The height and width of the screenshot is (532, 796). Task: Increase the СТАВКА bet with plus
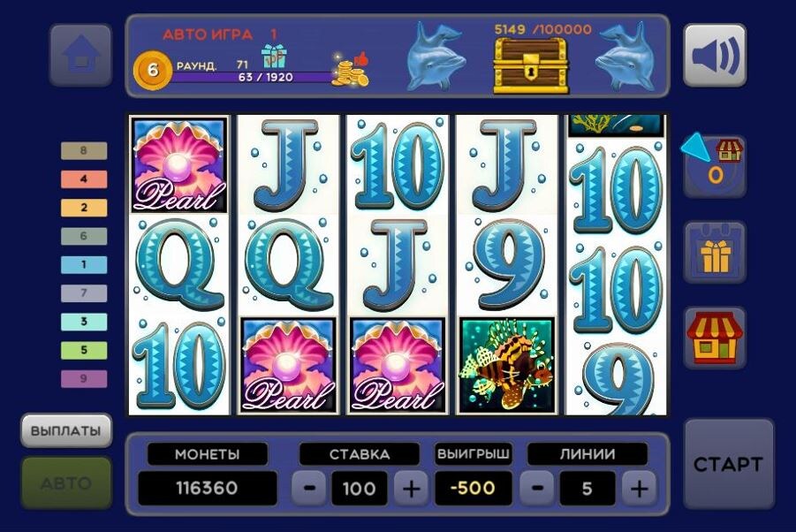[411, 489]
